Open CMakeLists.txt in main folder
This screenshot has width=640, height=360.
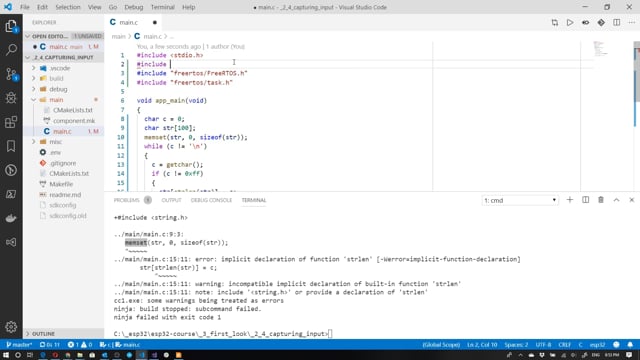(x=73, y=110)
